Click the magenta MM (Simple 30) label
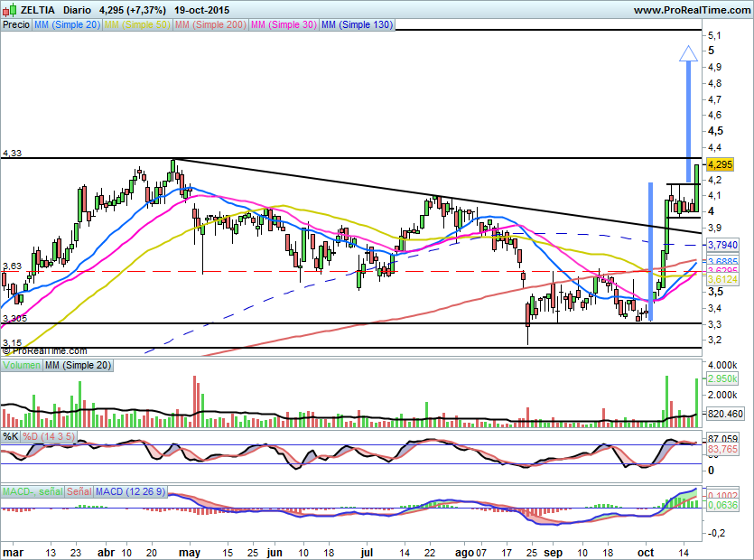Viewport: 754px width, 560px height. pos(284,24)
